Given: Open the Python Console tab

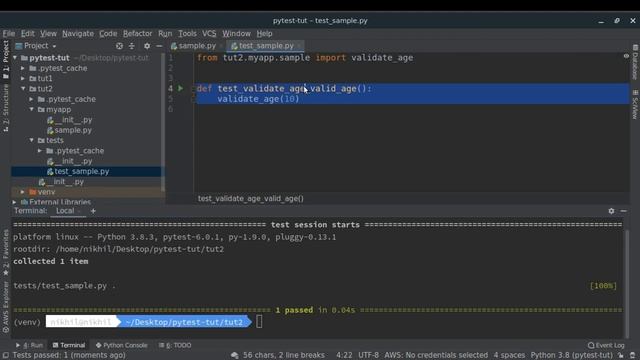Looking at the screenshot, I should pyautogui.click(x=122, y=345).
